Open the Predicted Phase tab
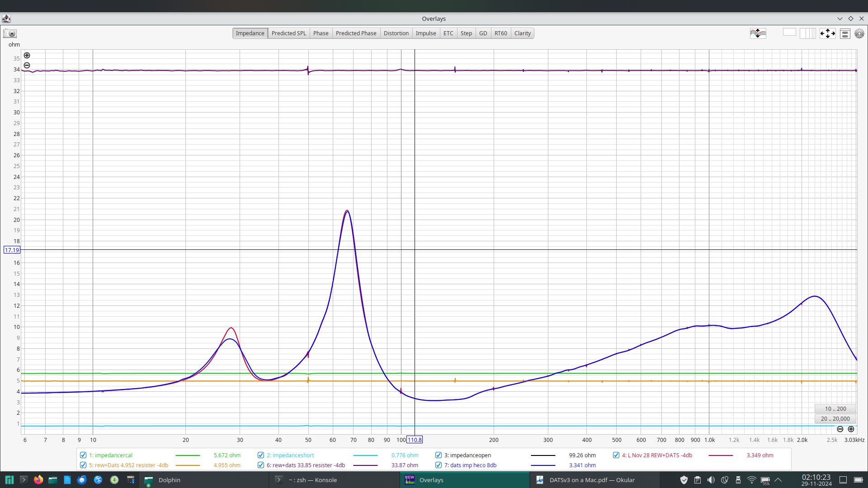The width and height of the screenshot is (868, 488). pos(356,33)
